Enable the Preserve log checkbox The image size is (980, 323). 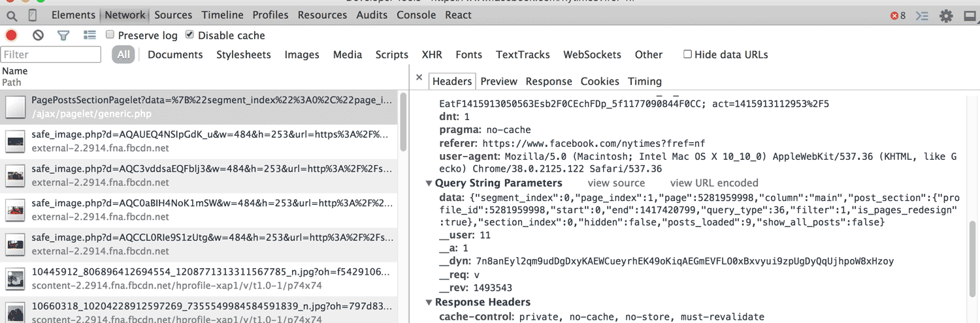pyautogui.click(x=110, y=35)
